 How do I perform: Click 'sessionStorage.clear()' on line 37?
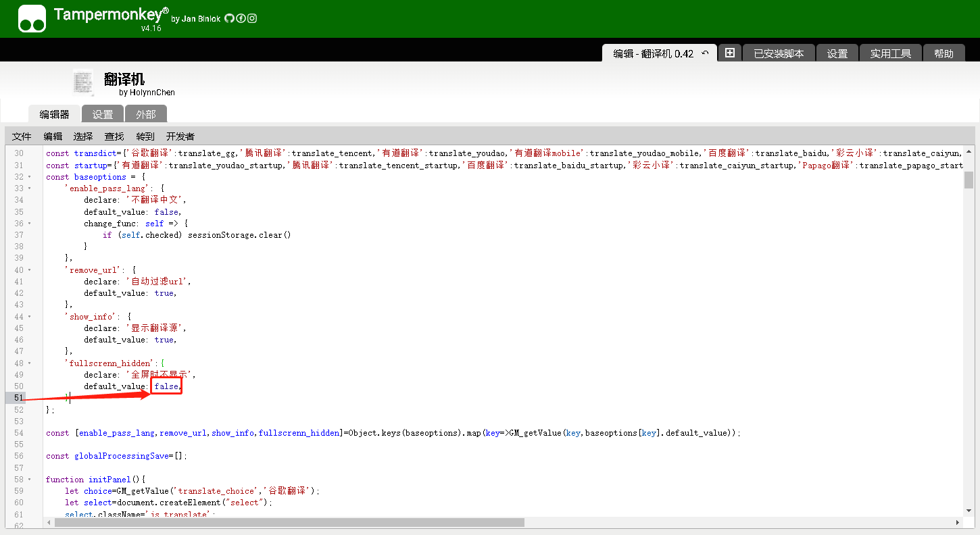tap(239, 235)
